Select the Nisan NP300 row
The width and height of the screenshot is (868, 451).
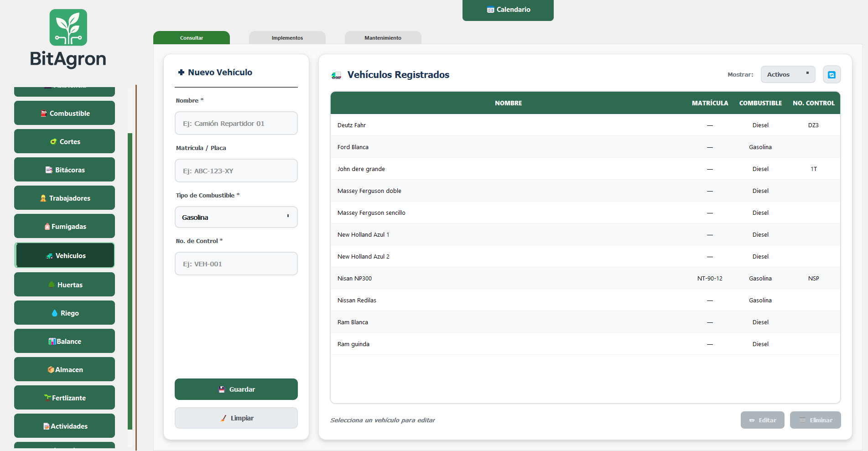tap(585, 278)
